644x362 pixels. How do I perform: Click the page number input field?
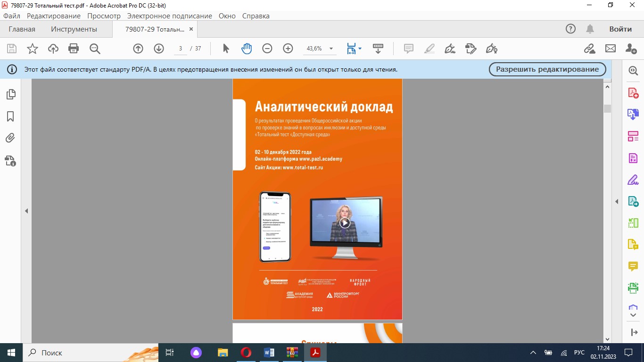click(181, 49)
